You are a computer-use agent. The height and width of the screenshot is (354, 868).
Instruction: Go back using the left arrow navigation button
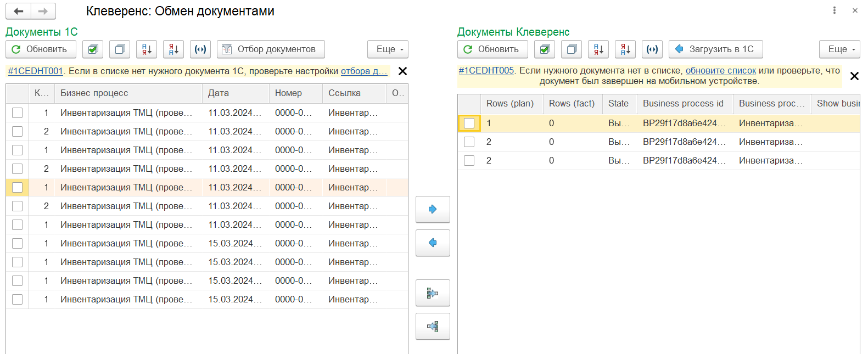coord(18,11)
